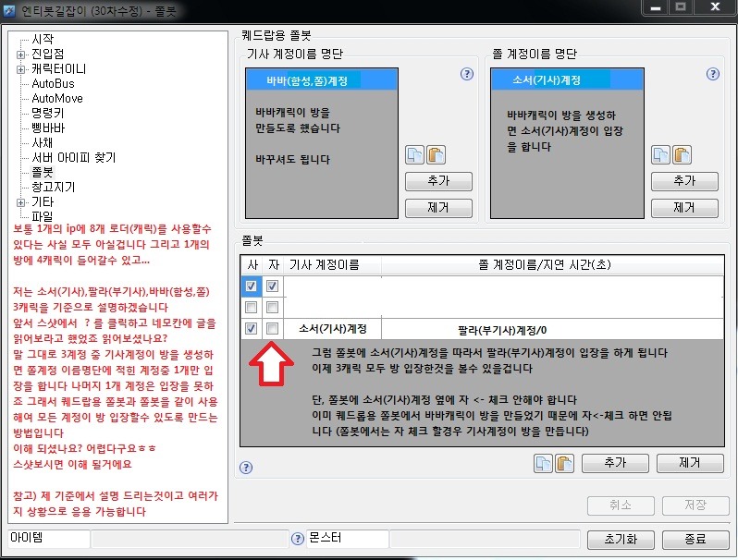Open help icon in 쫄 계정이름 명단 panel
This screenshot has height=560, width=738.
pyautogui.click(x=713, y=74)
